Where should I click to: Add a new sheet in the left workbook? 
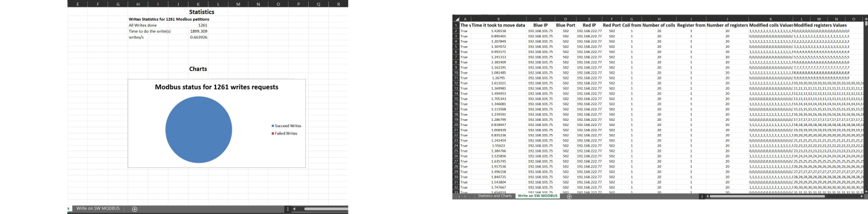[x=134, y=209]
